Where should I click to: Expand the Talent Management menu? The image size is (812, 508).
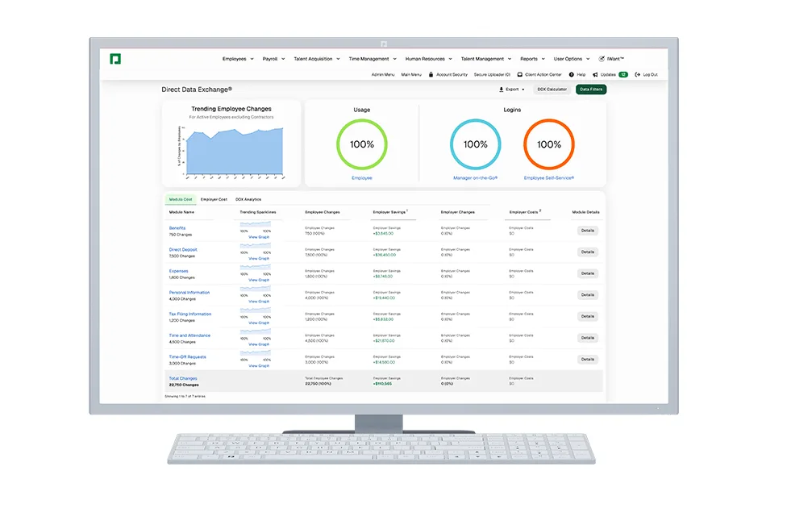485,59
